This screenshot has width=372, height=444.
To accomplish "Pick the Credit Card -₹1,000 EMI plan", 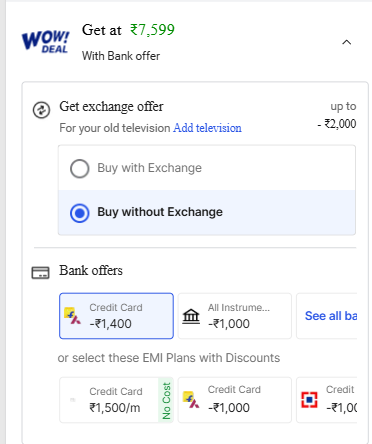I will pyautogui.click(x=235, y=400).
